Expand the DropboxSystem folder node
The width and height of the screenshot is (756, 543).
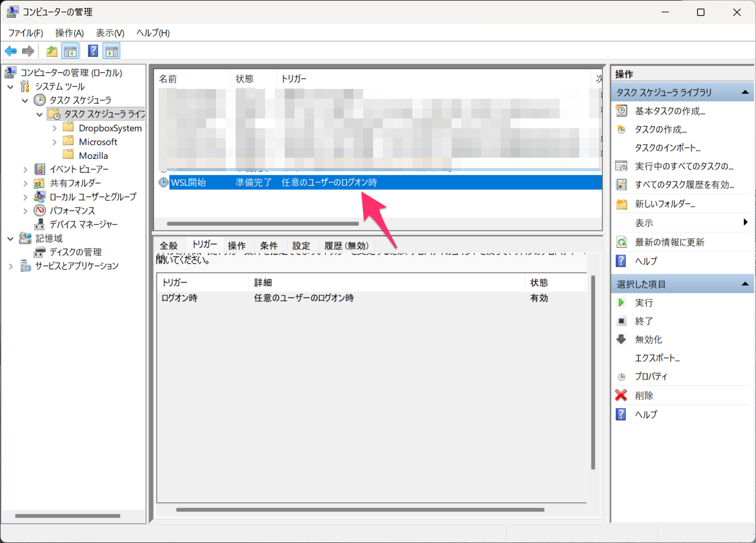[54, 128]
